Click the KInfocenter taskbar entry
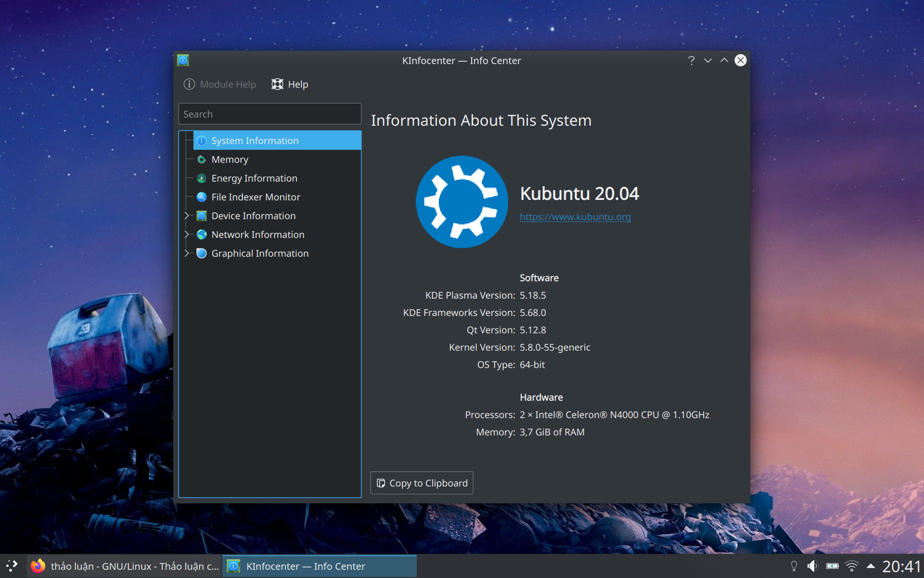The height and width of the screenshot is (578, 924). pyautogui.click(x=320, y=566)
